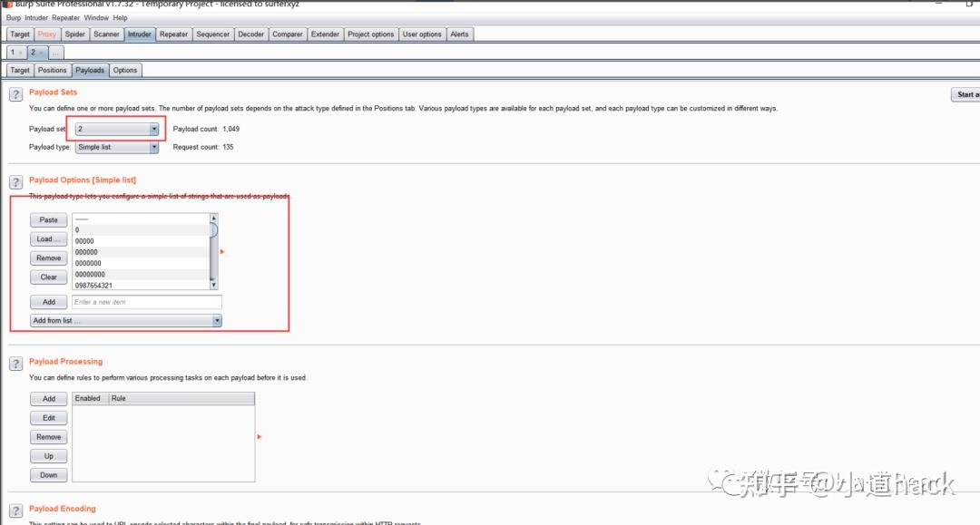Click the Start attack button
Viewport: 980px width, 525px height.
click(965, 94)
